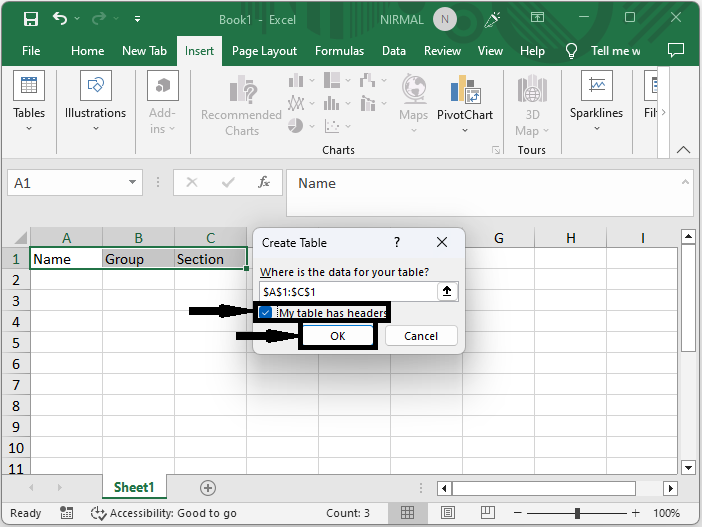
Task: Insert Column or Bar Chart icon
Action: click(295, 81)
